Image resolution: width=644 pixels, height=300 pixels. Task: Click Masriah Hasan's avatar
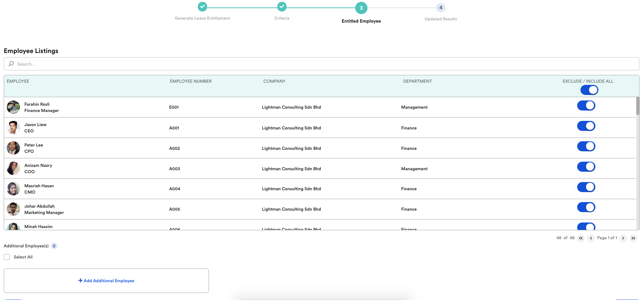[13, 189]
